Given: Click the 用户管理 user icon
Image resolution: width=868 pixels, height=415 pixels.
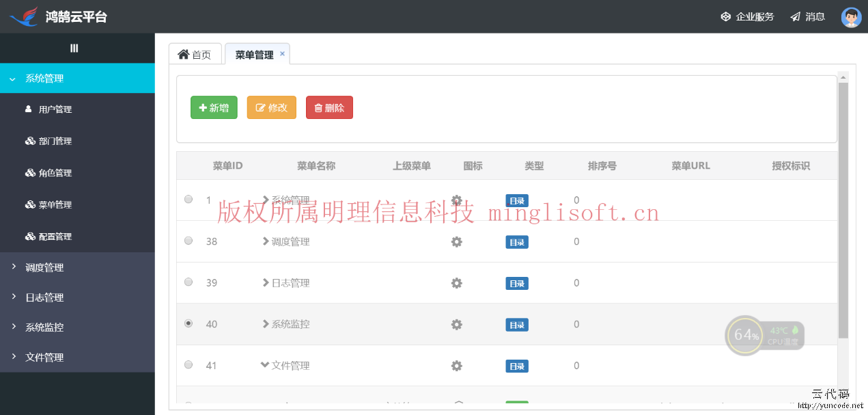Looking at the screenshot, I should [29, 109].
